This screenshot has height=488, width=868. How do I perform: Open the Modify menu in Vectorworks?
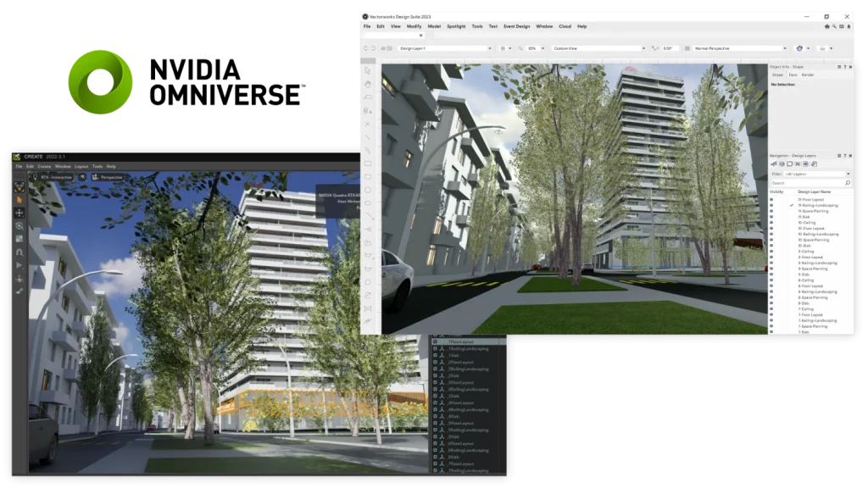[414, 26]
